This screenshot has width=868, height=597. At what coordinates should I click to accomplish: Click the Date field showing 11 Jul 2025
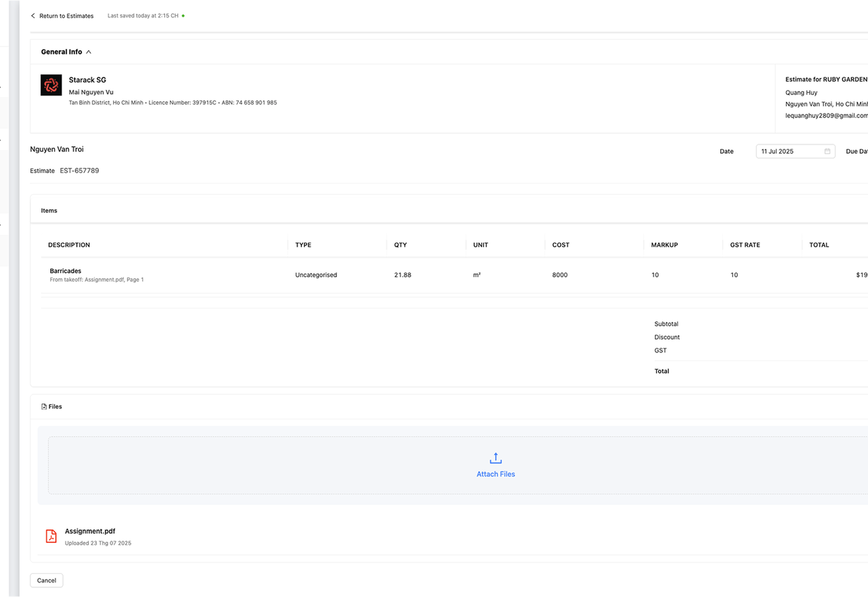(795, 152)
